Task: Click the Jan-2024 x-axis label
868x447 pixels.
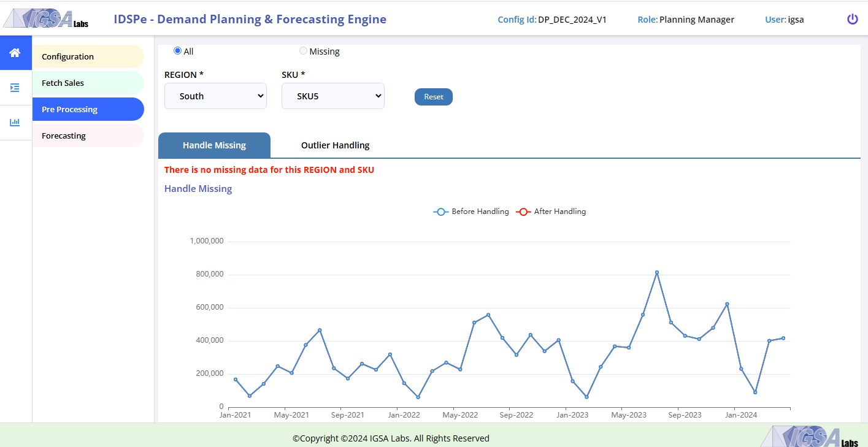Action: coord(741,415)
